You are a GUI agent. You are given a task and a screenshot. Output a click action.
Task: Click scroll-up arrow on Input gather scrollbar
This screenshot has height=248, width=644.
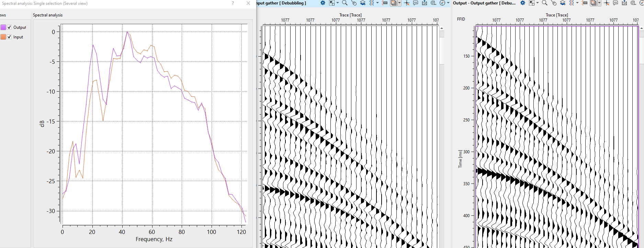pyautogui.click(x=442, y=28)
